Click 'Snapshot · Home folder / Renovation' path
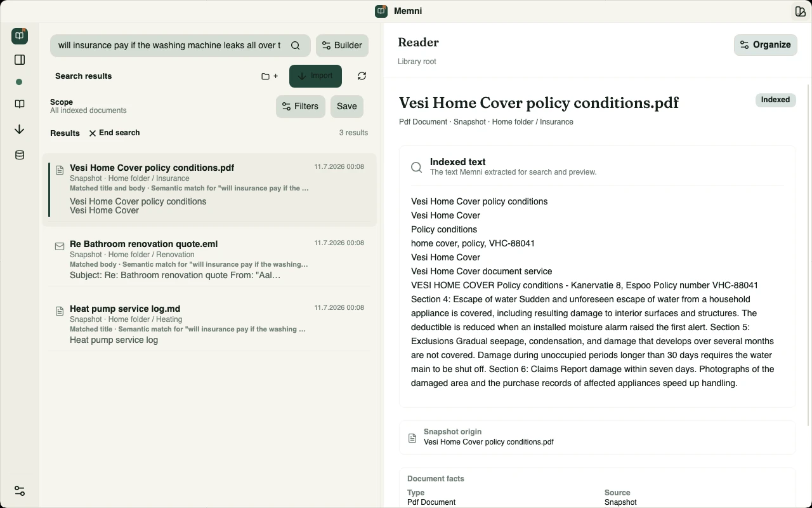The width and height of the screenshot is (812, 508). coord(132,255)
